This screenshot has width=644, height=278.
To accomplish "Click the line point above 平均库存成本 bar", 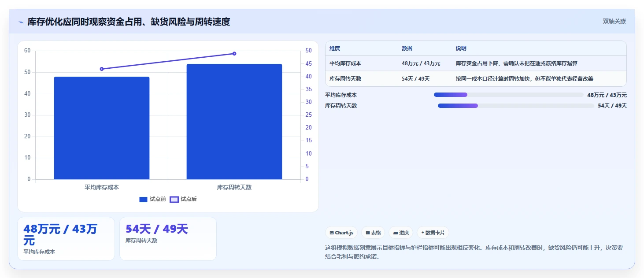I will (x=102, y=69).
